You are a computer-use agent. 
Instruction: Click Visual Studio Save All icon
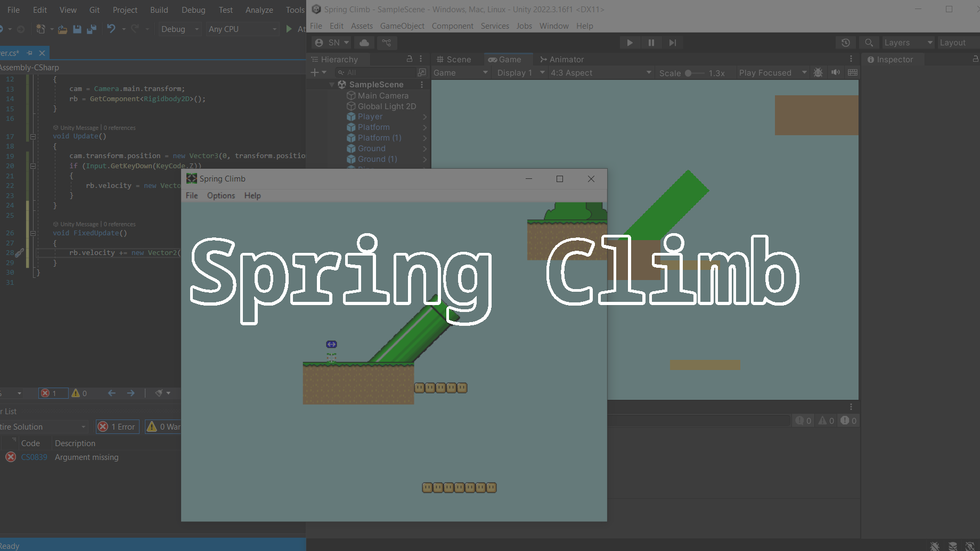92,29
